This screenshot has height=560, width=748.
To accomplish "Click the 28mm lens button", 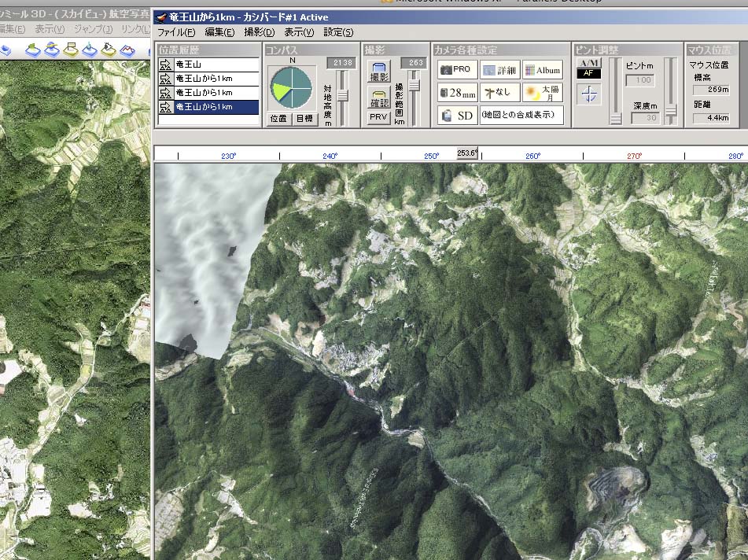I will [456, 93].
